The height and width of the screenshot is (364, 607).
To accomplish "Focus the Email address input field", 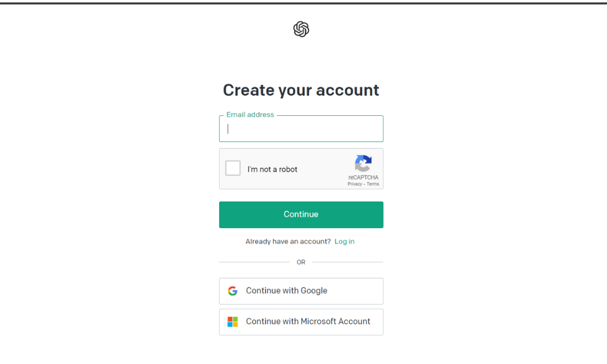I will tap(301, 129).
